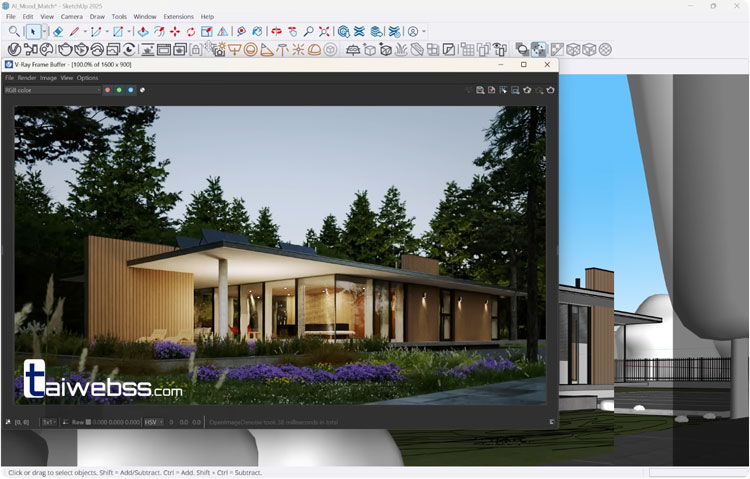Open the Extensions menu
Screen dimensions: 750x479
178,17
